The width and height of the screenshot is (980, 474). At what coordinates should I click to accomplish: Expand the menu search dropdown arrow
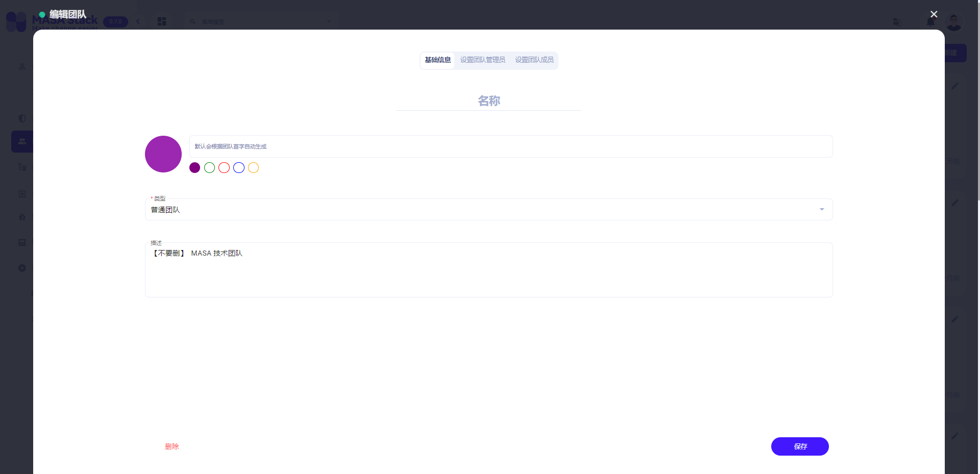[x=328, y=21]
